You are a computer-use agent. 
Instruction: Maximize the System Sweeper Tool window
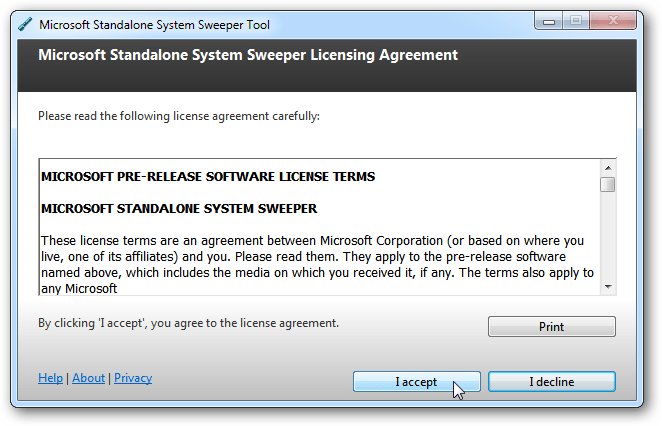[575, 20]
